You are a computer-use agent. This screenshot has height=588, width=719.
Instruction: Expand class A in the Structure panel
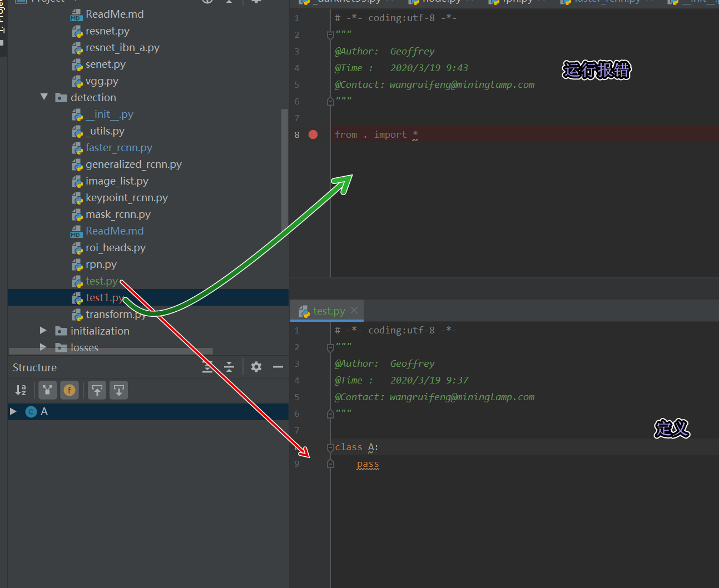pyautogui.click(x=13, y=411)
